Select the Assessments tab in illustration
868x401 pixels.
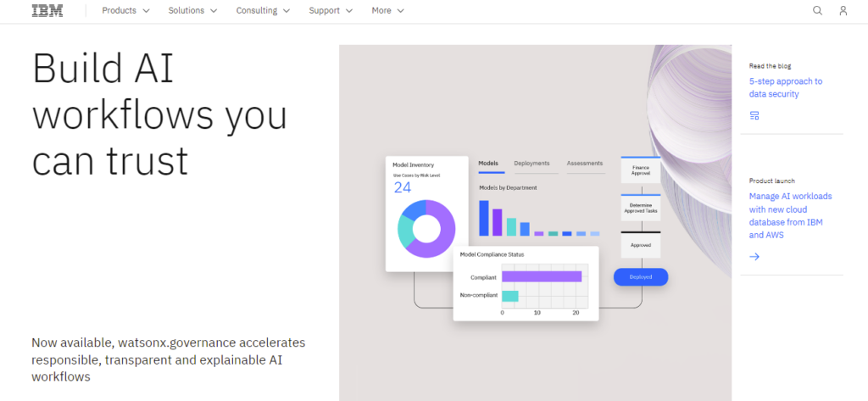(x=585, y=164)
